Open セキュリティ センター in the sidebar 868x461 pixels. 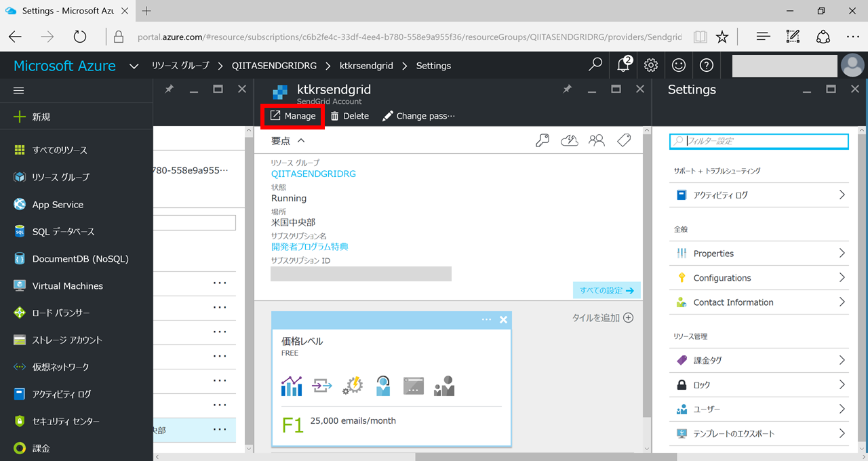tap(77, 421)
